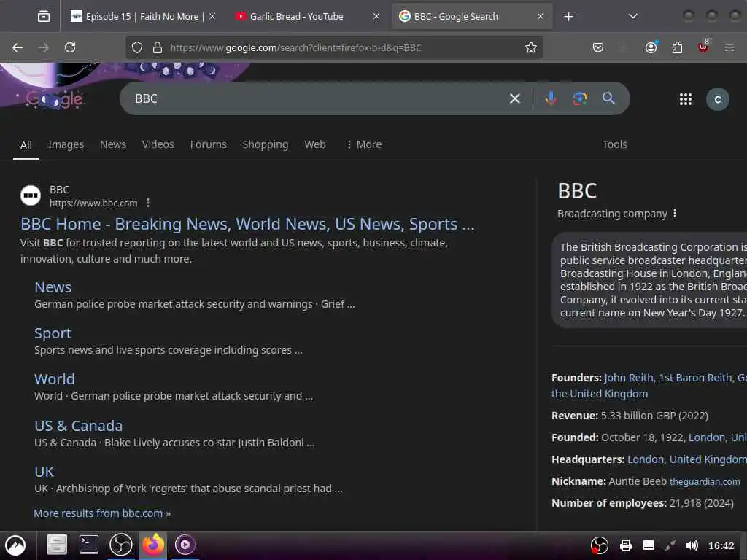Viewport: 747px width, 560px height.
Task: Open the media player taskbar icon
Action: (x=185, y=545)
